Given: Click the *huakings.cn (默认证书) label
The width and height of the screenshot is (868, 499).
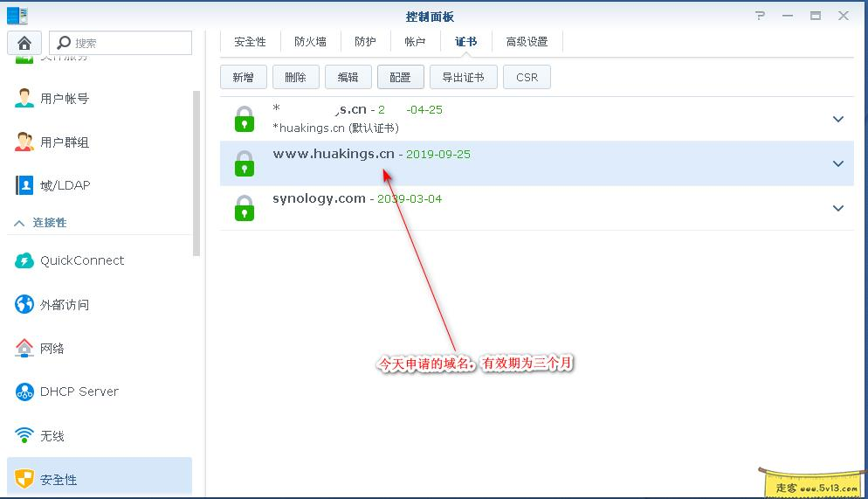Looking at the screenshot, I should point(335,128).
